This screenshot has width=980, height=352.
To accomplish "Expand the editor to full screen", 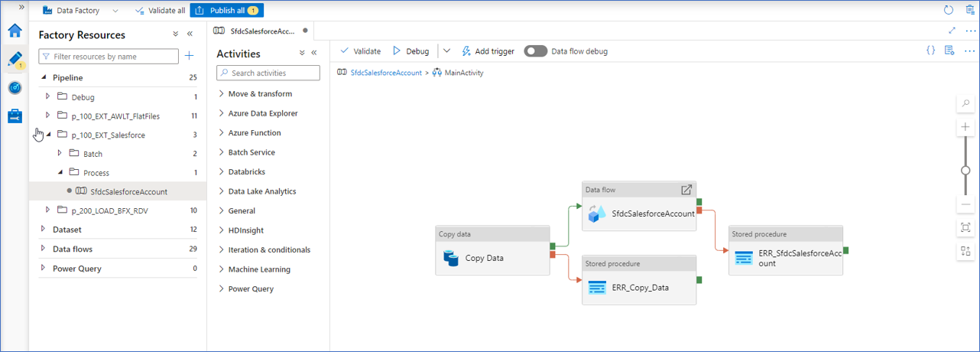I will [x=952, y=31].
